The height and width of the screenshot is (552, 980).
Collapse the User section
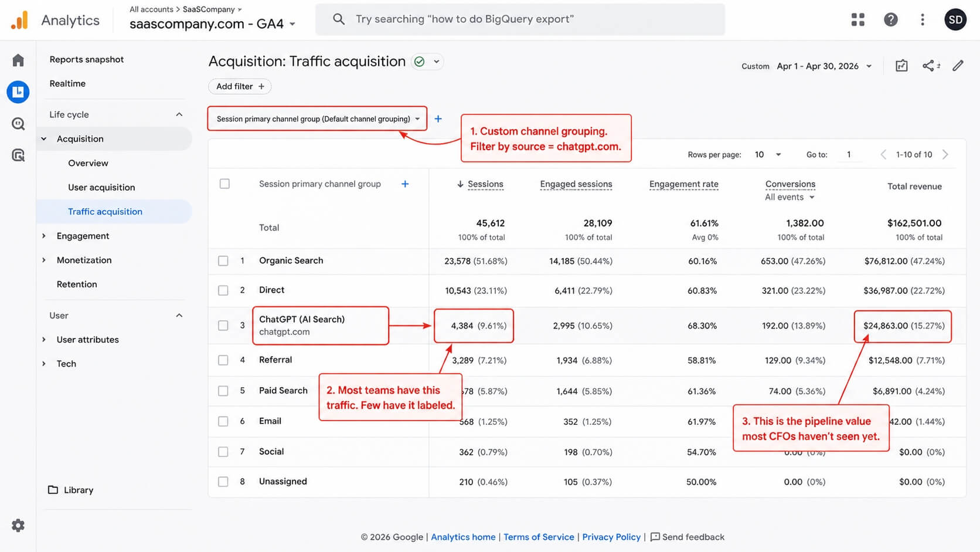[179, 316]
